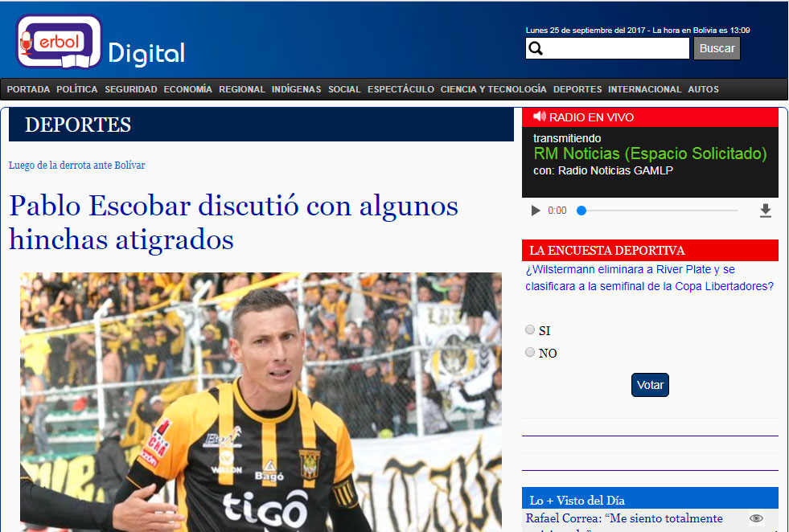The image size is (789, 532).
Task: Submit poll with the Votar button
Action: tap(650, 385)
